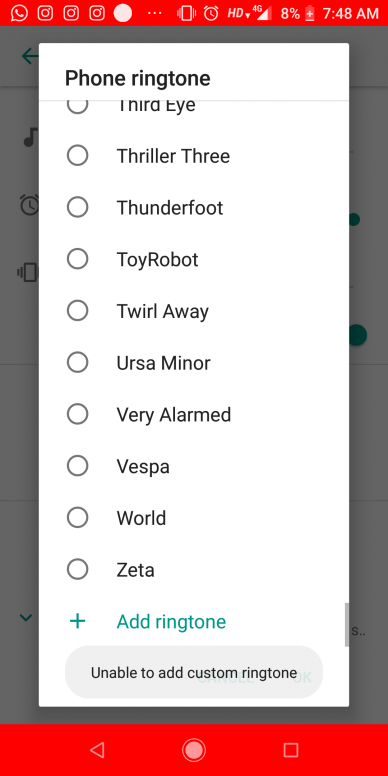Tap the back arrow behind dialog
Image resolution: width=388 pixels, height=776 pixels.
[30, 56]
